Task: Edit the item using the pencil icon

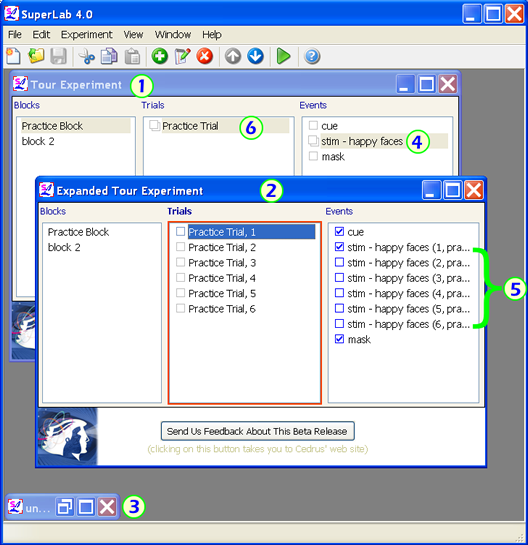Action: click(x=183, y=56)
